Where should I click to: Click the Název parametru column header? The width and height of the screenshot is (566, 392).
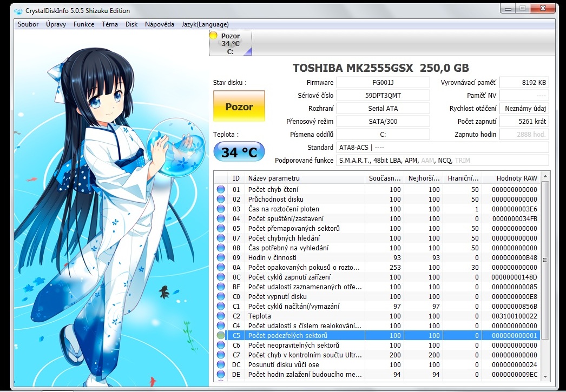pyautogui.click(x=305, y=178)
